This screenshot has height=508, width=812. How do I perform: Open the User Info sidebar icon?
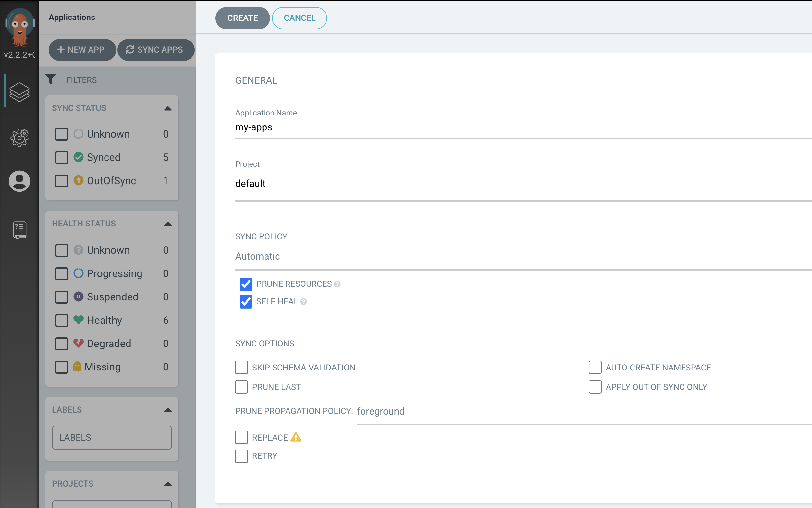pos(19,181)
